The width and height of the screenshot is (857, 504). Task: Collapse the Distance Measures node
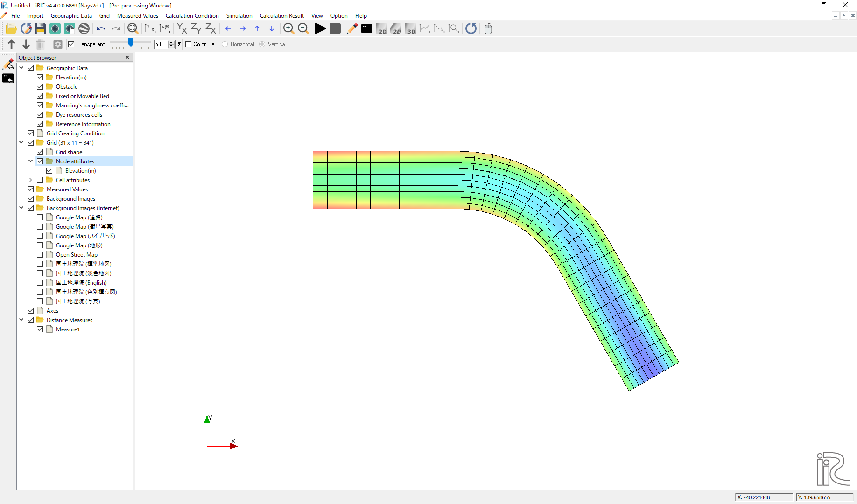pyautogui.click(x=21, y=320)
